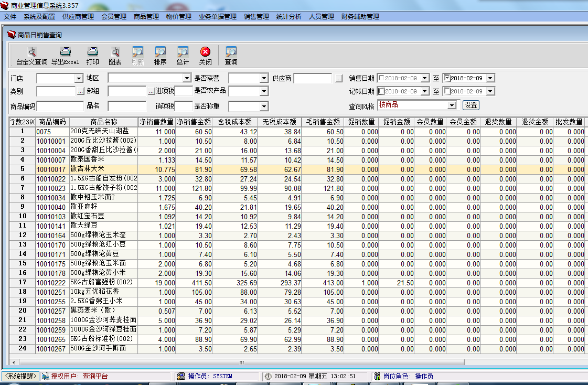Viewport: 588px width, 385px height.
Task: Click the clock icon in status bar
Action: (268, 376)
